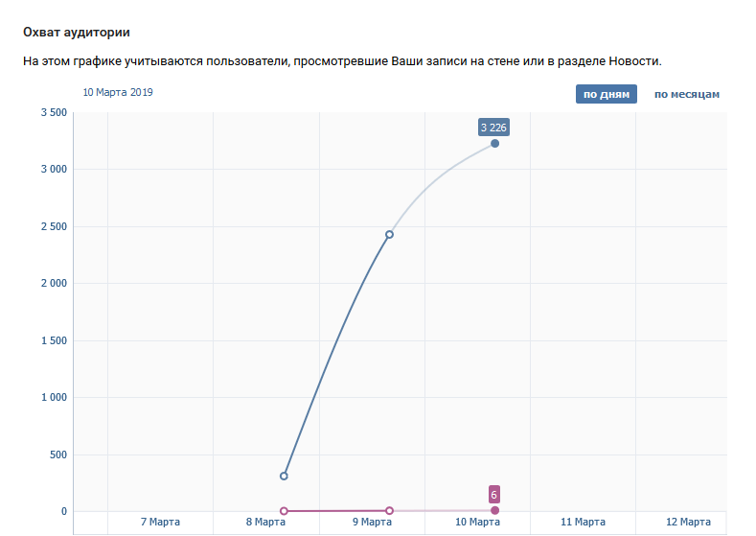Switch to the "по месяцам" view

click(x=686, y=94)
